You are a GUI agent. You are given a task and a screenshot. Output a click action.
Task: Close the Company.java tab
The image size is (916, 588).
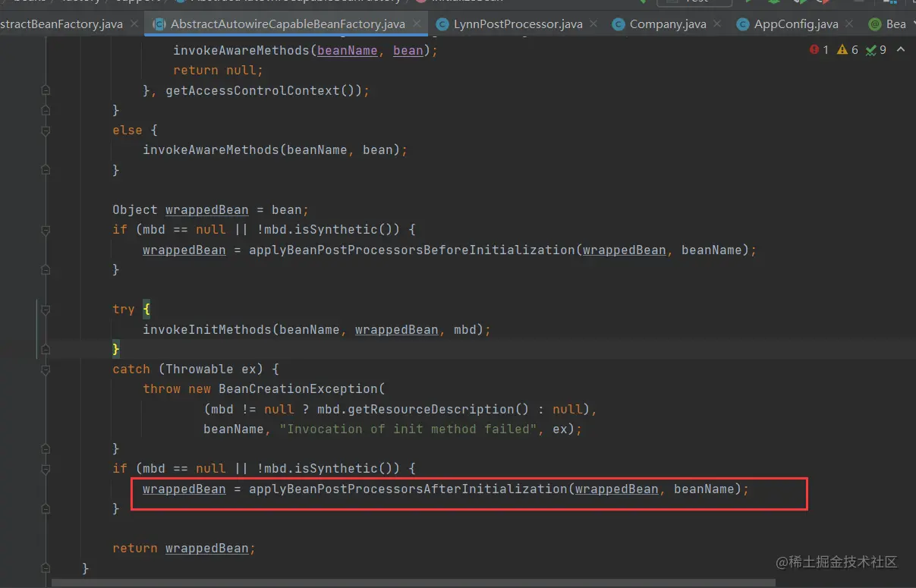coord(718,24)
